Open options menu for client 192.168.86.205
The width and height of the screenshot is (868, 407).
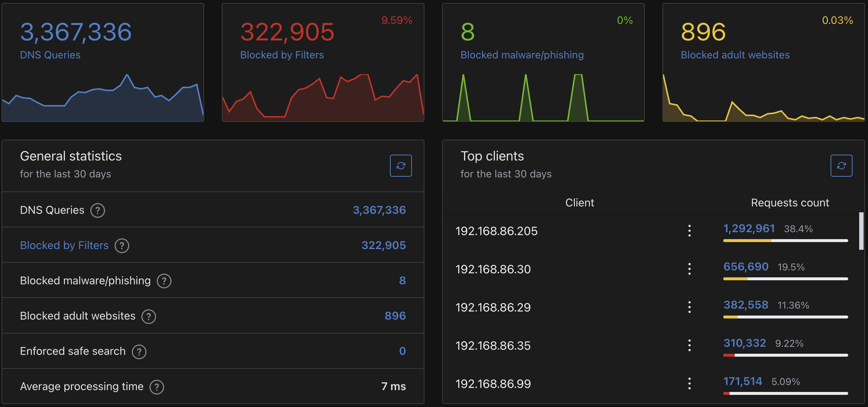tap(690, 231)
